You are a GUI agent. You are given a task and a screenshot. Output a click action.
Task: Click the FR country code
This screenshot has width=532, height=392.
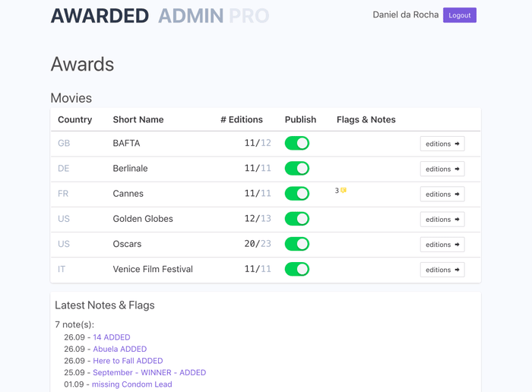point(63,193)
